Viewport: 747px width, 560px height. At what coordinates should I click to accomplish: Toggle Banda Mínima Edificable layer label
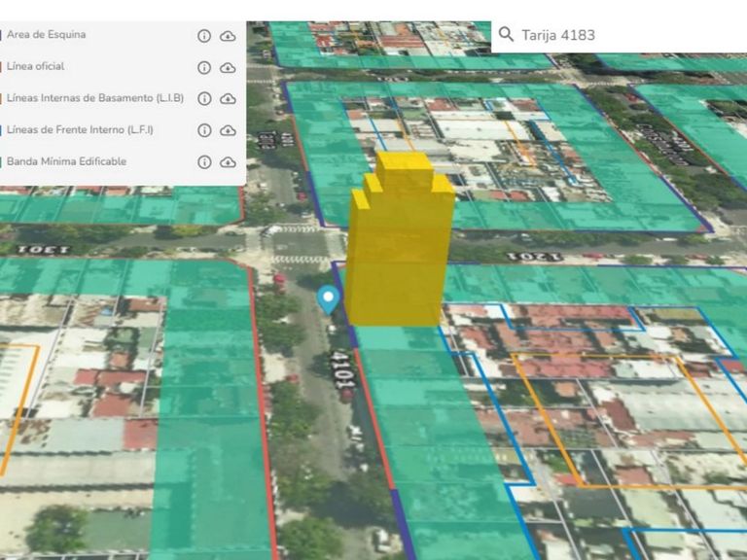(67, 161)
